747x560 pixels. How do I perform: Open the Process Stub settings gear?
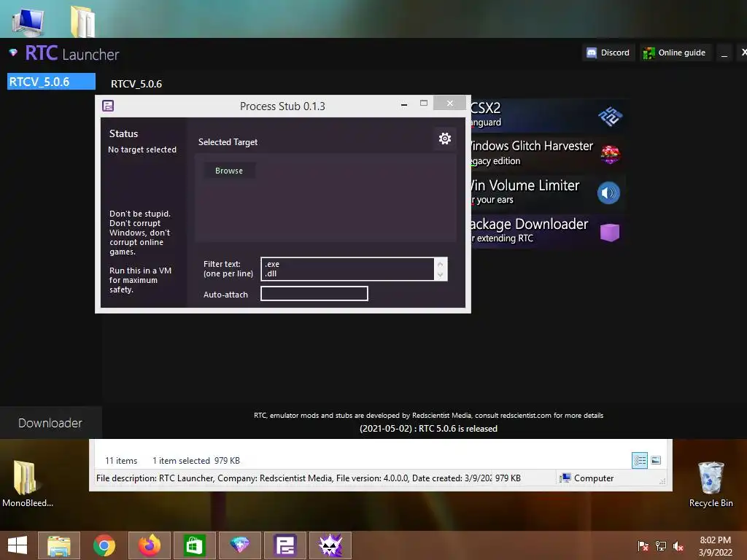coord(444,139)
